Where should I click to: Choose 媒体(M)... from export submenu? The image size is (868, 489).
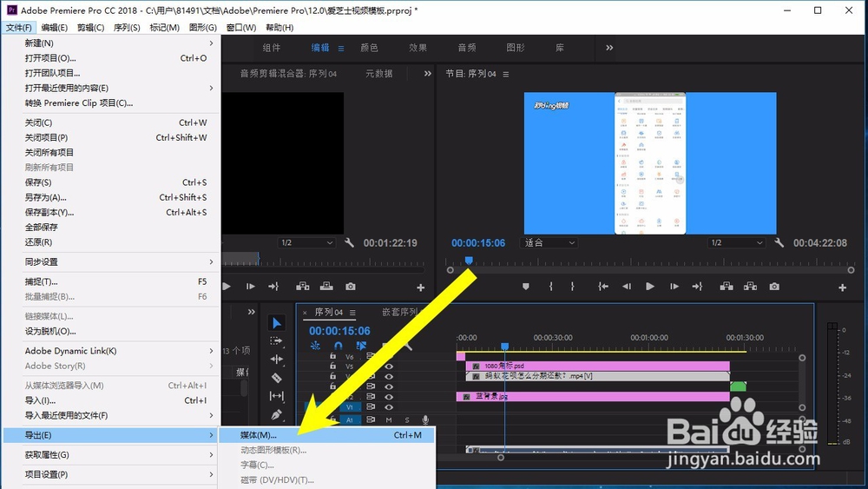pyautogui.click(x=326, y=435)
